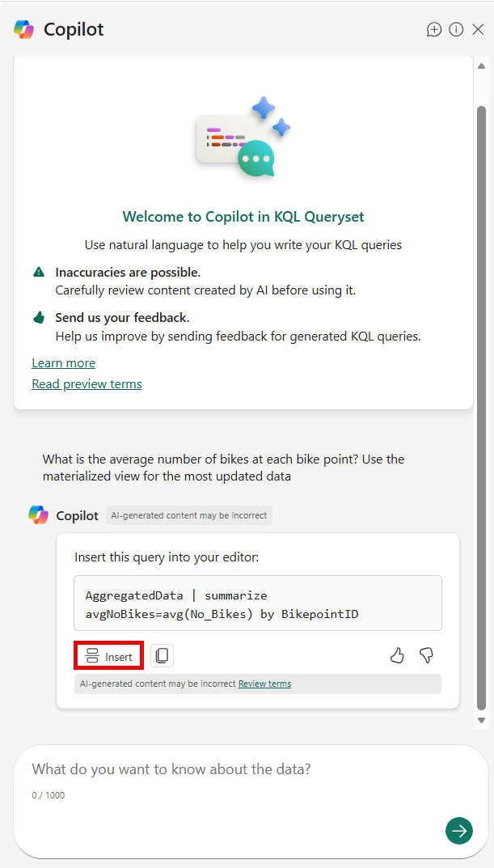Click the vertical scrollbar thumb

pyautogui.click(x=481, y=407)
